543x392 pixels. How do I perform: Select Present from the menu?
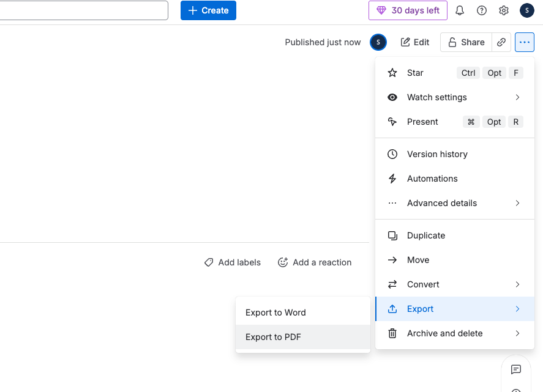pos(422,122)
